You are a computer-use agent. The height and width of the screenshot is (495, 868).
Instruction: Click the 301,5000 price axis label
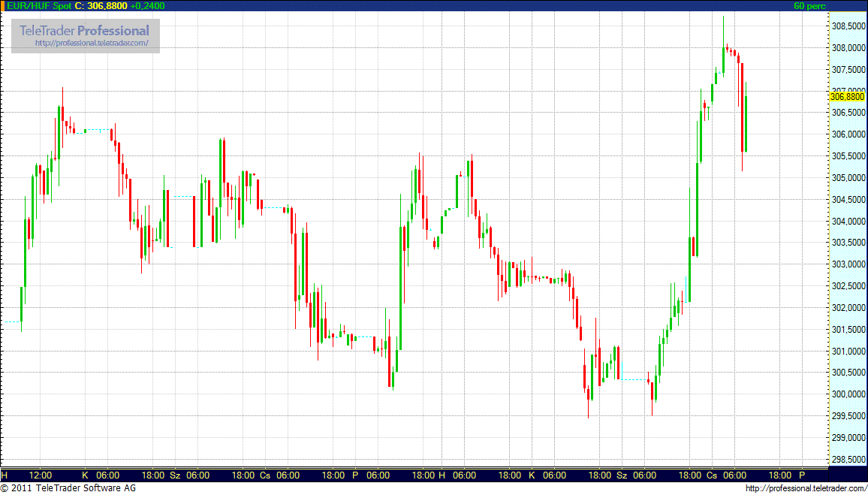848,330
